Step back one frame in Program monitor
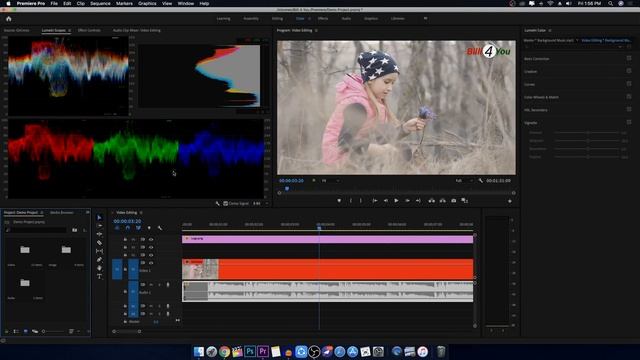Image resolution: width=640 pixels, height=360 pixels. (x=385, y=201)
